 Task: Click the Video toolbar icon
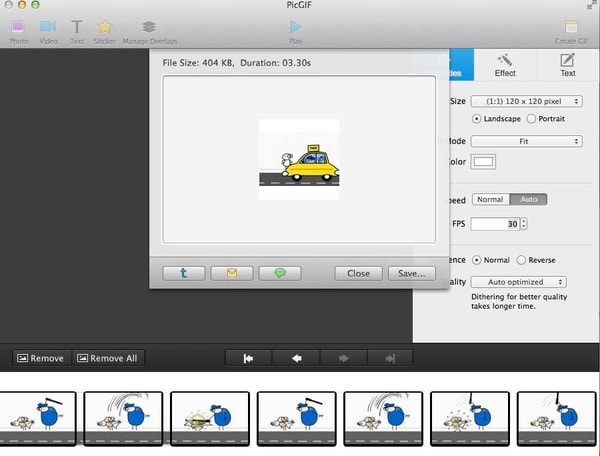(x=48, y=32)
